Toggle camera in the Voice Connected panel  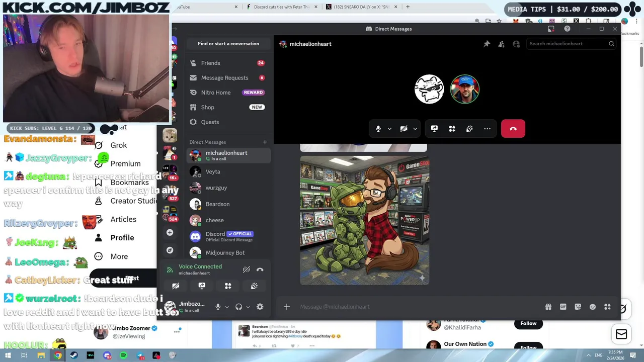coord(176,286)
